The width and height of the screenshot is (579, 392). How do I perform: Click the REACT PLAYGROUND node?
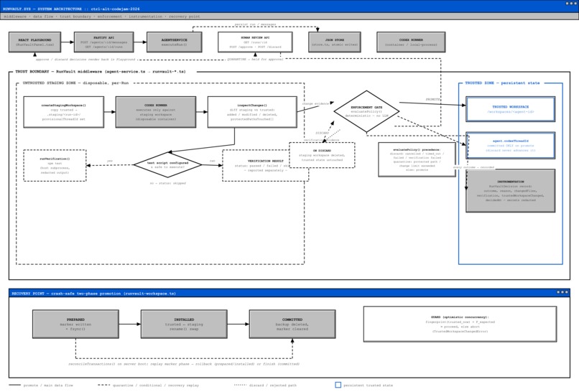pyautogui.click(x=35, y=42)
